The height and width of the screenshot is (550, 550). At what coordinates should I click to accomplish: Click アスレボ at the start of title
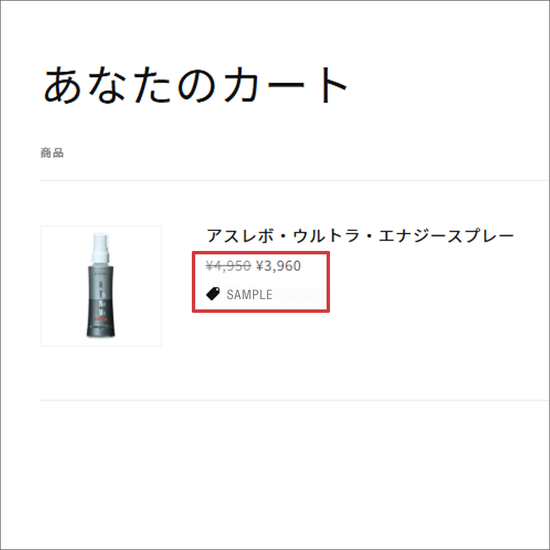coord(240,236)
